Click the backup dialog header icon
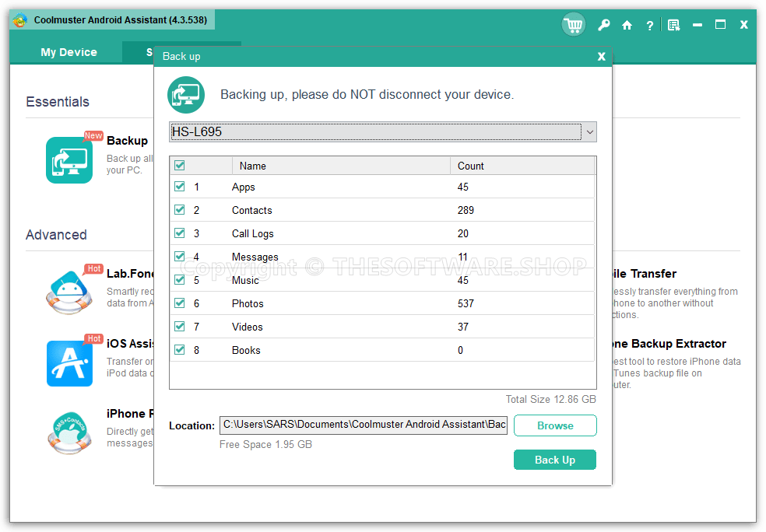The height and width of the screenshot is (532, 766). coord(186,95)
